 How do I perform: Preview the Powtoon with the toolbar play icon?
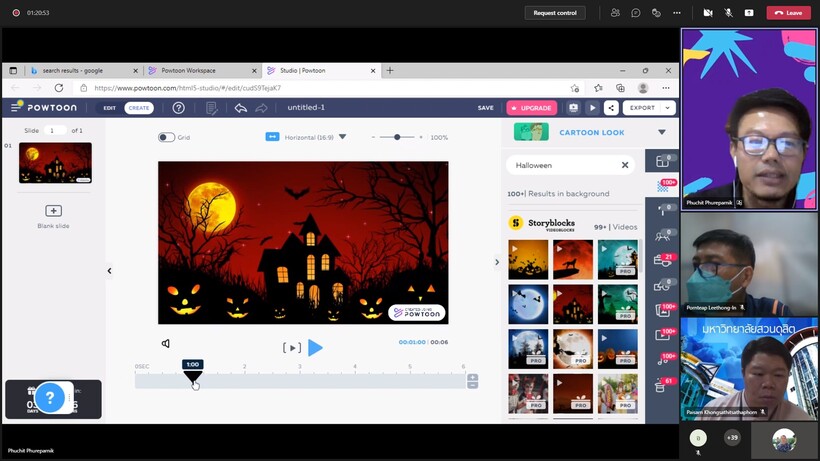pos(593,108)
